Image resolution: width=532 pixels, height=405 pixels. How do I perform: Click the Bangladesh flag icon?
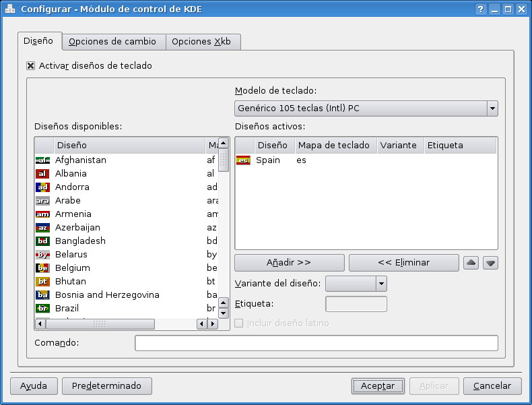[42, 241]
